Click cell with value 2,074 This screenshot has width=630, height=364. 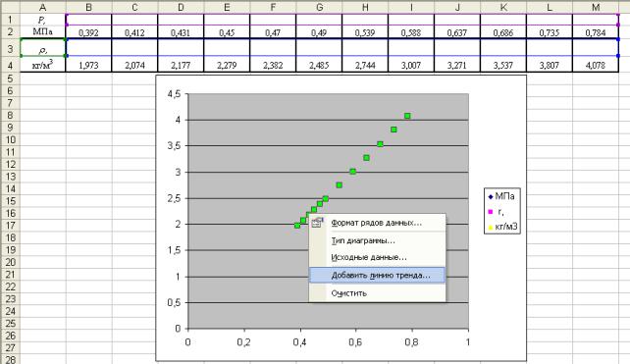click(x=134, y=65)
